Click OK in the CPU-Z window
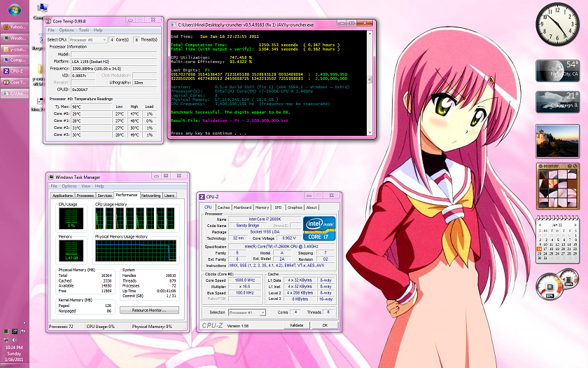588x368 pixels. [324, 325]
